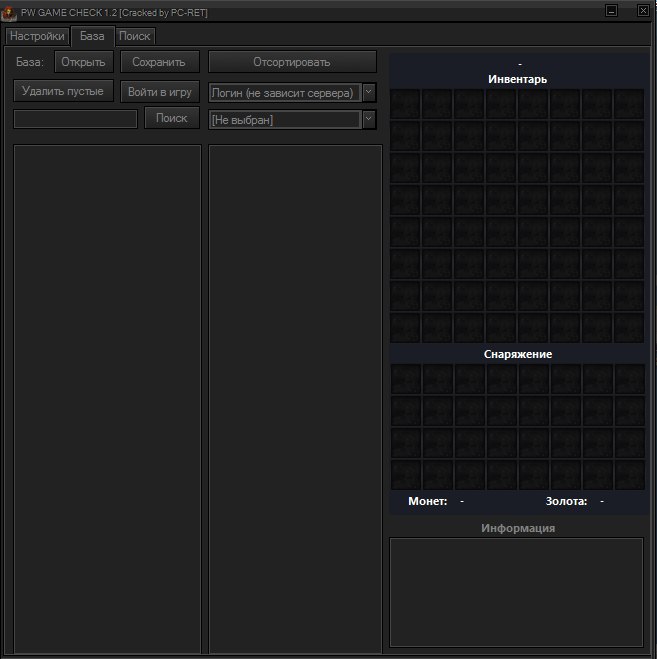657x659 pixels.
Task: Expand the '[Не выбран]' combo box
Action: coord(369,119)
